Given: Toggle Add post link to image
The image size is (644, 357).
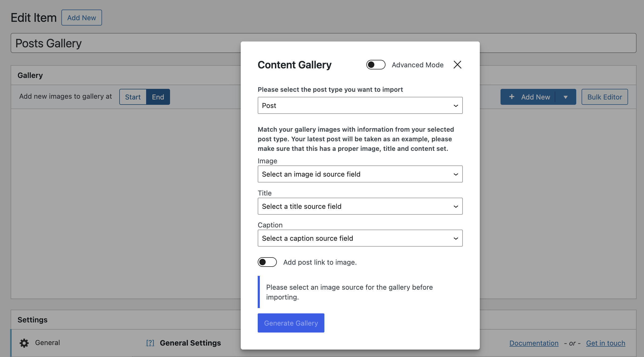Looking at the screenshot, I should [267, 262].
